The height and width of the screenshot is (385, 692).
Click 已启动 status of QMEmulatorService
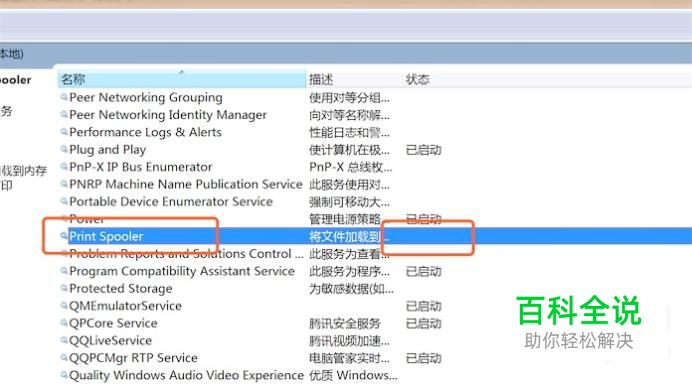423,306
